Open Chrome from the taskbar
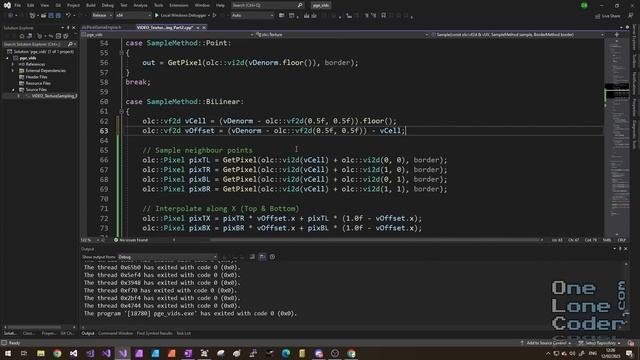Screen dimensions: 640x360 [57, 353]
